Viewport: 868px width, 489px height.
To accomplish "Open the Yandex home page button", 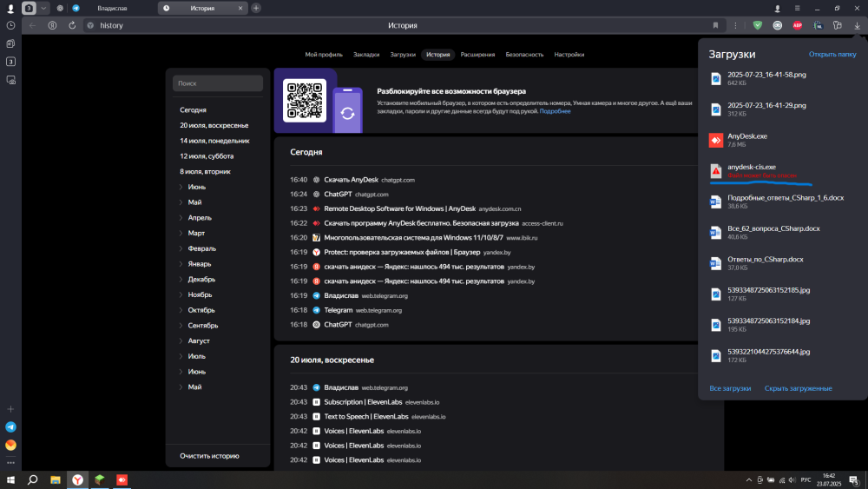I will click(52, 25).
